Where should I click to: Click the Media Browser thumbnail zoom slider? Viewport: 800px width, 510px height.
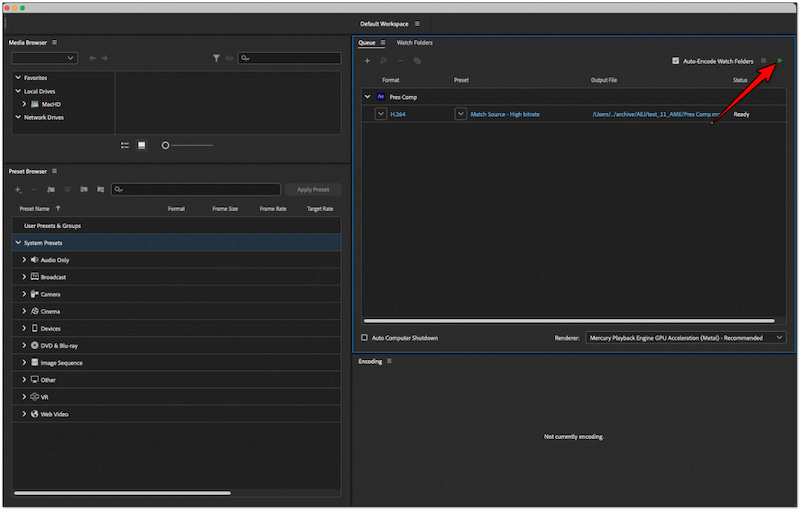coord(166,145)
